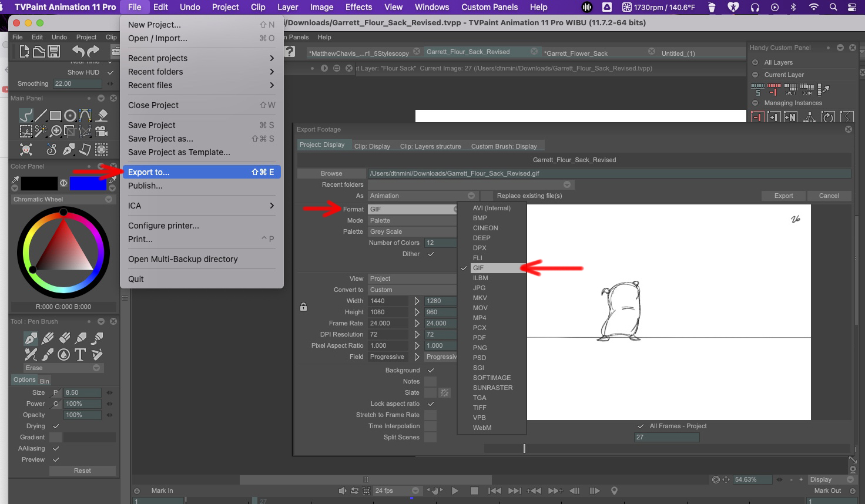Select the Spline curve tool

click(x=85, y=115)
